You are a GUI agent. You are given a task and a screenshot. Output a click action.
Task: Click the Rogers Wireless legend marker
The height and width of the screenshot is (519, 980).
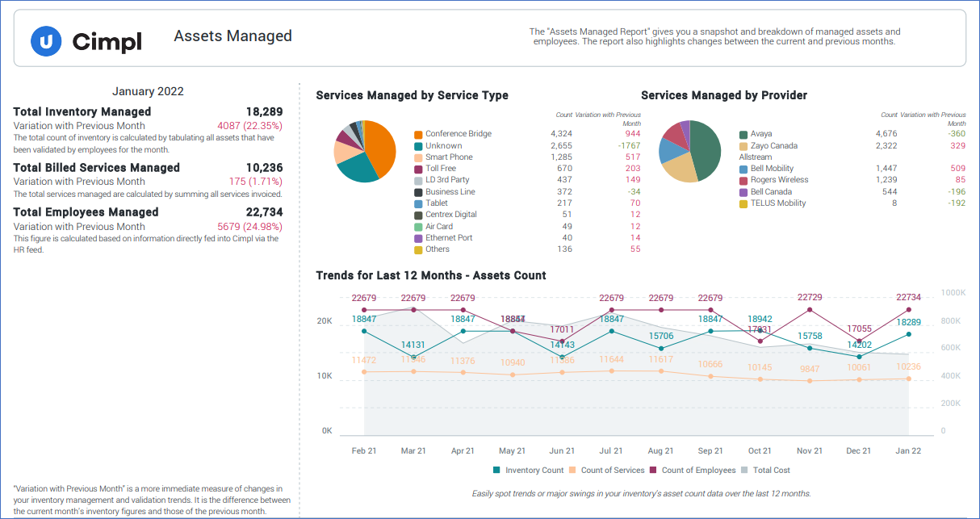tap(743, 179)
